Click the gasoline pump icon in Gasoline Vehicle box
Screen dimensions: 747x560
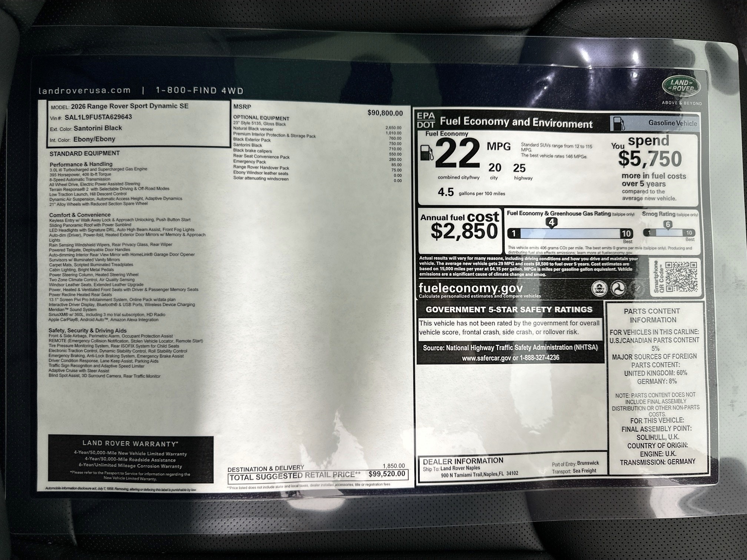pos(619,124)
